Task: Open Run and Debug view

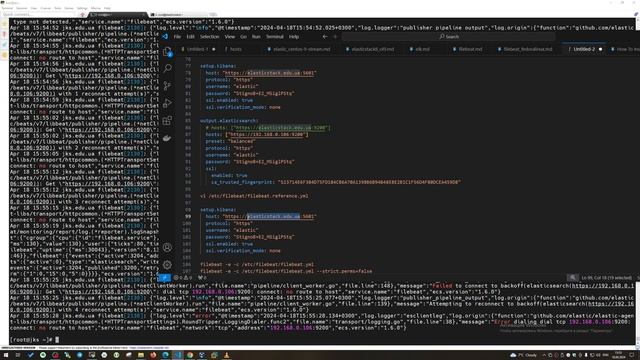Action: click(x=167, y=103)
